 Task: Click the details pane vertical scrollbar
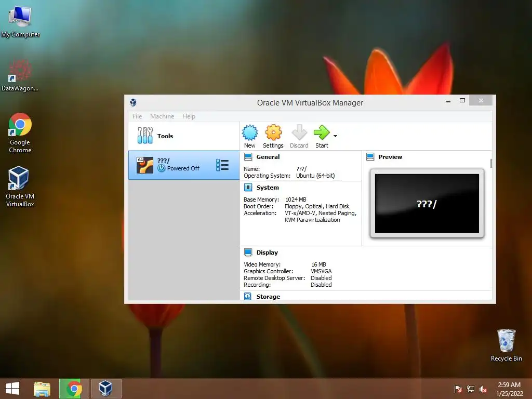(x=491, y=163)
